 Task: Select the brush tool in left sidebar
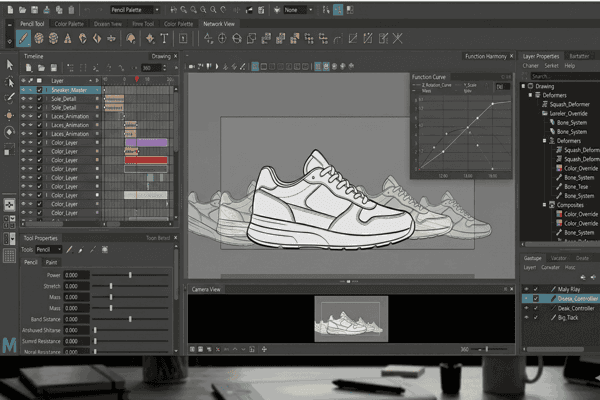[10, 98]
